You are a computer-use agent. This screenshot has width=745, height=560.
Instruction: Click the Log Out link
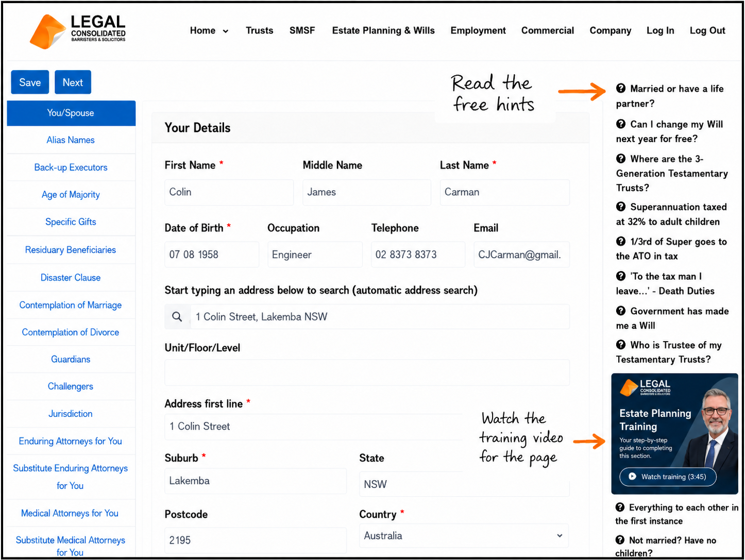coord(707,30)
